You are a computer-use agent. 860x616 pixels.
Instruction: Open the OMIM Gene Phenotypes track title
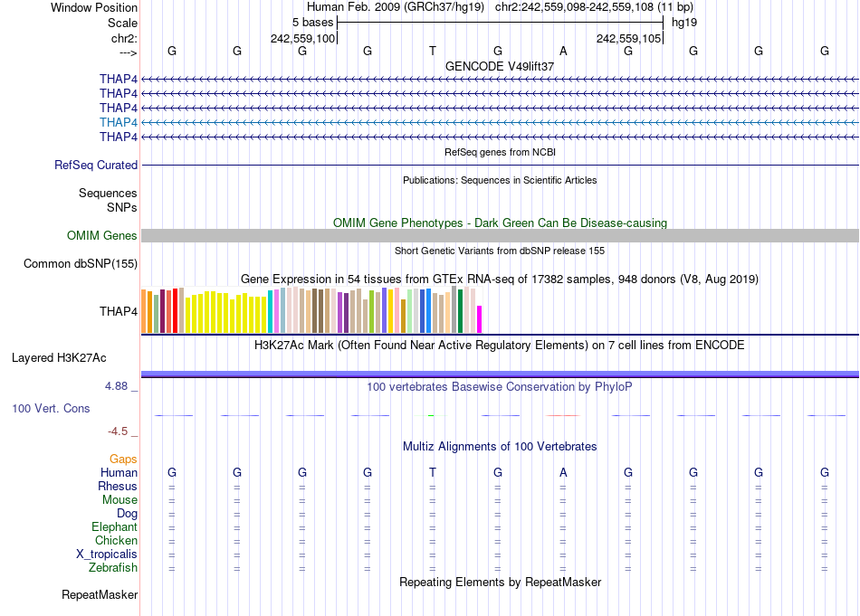click(500, 223)
